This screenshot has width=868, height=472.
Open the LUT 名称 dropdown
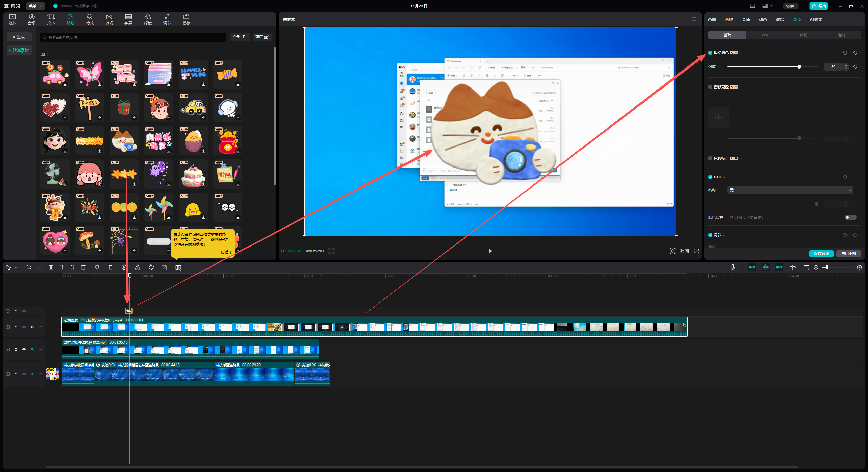point(790,190)
